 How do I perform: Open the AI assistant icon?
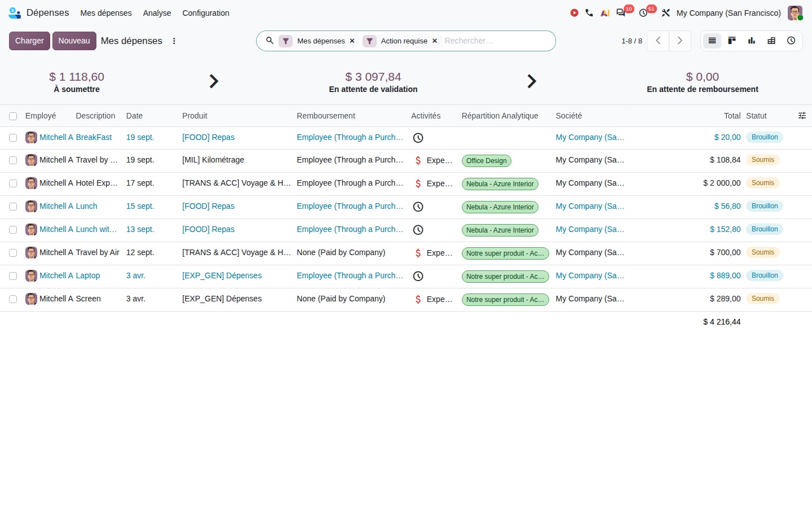pyautogui.click(x=605, y=13)
